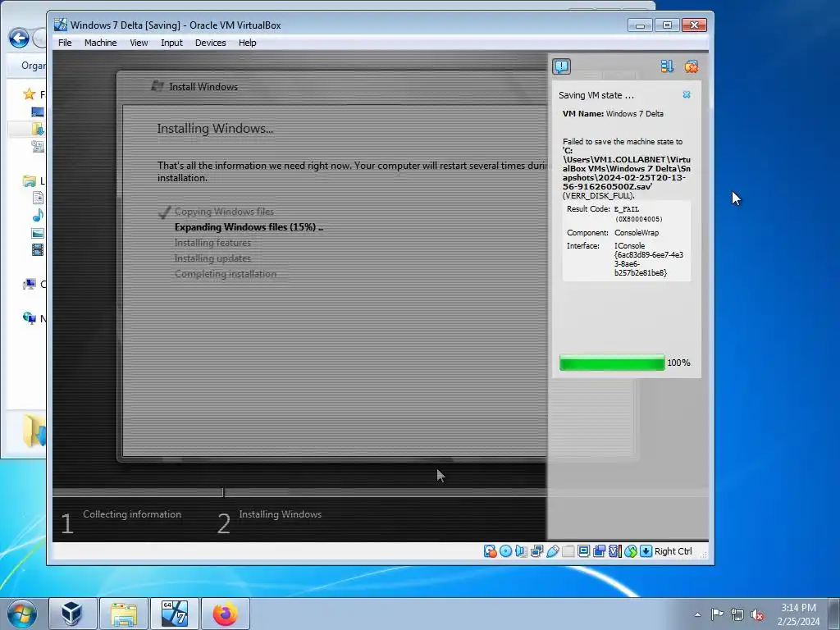Screen dimensions: 840x630
Task: Select Desktop icon in Explorer sidebar
Action: click(38, 112)
